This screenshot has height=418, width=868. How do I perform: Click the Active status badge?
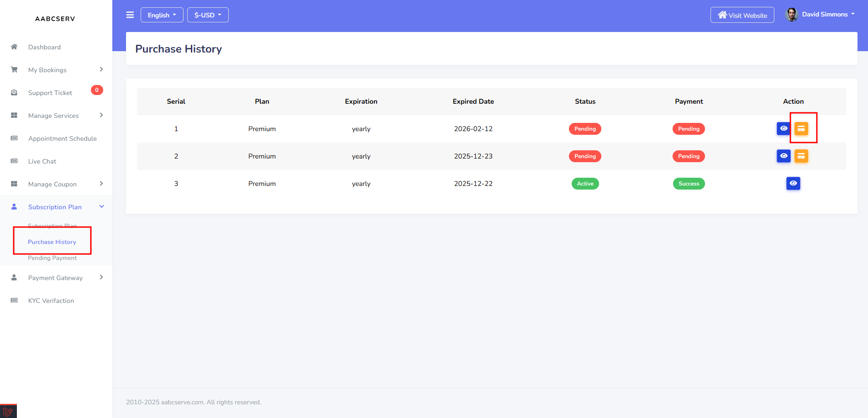click(585, 184)
